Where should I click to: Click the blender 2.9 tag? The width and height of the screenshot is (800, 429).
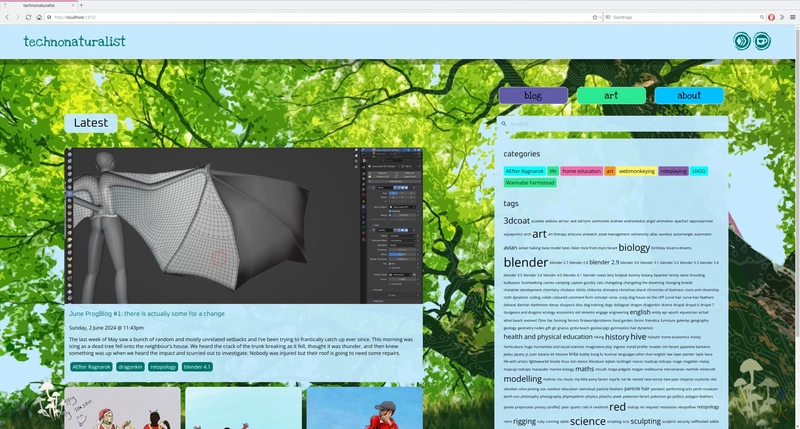(604, 262)
